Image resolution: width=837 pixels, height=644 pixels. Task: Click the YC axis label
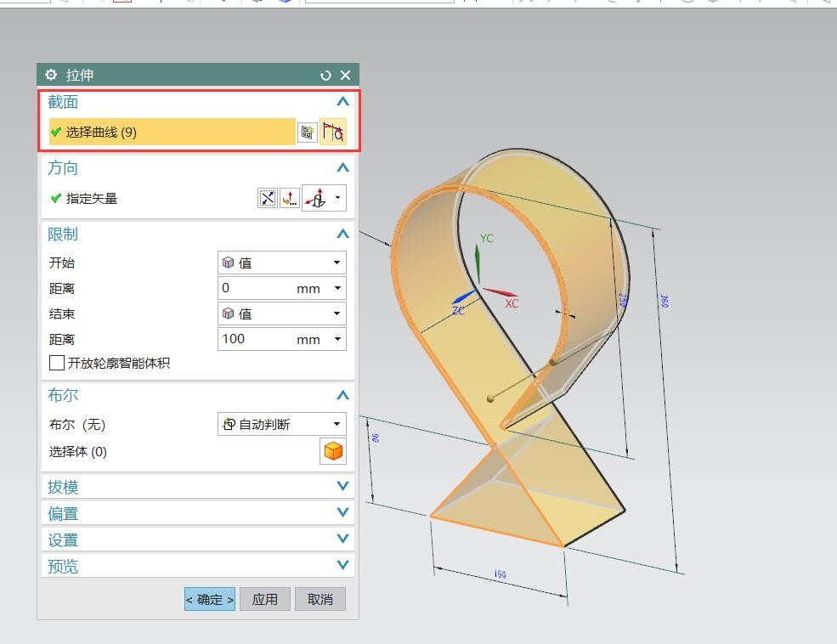pyautogui.click(x=486, y=239)
